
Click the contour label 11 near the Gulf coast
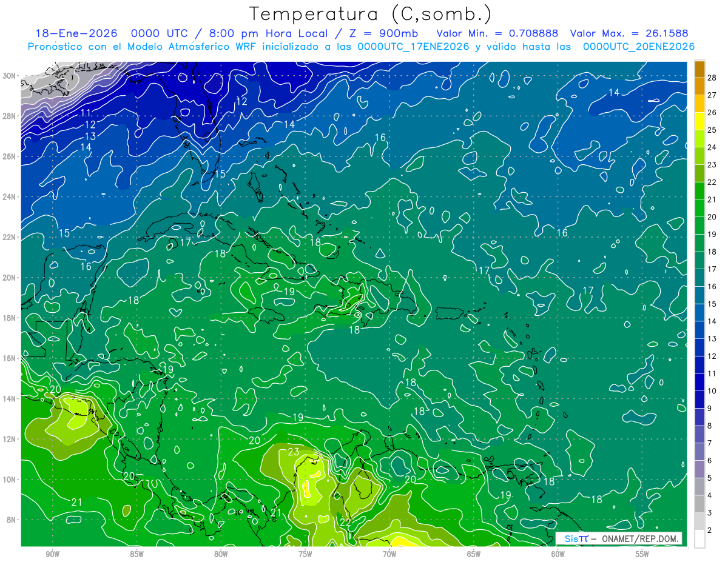[x=86, y=113]
